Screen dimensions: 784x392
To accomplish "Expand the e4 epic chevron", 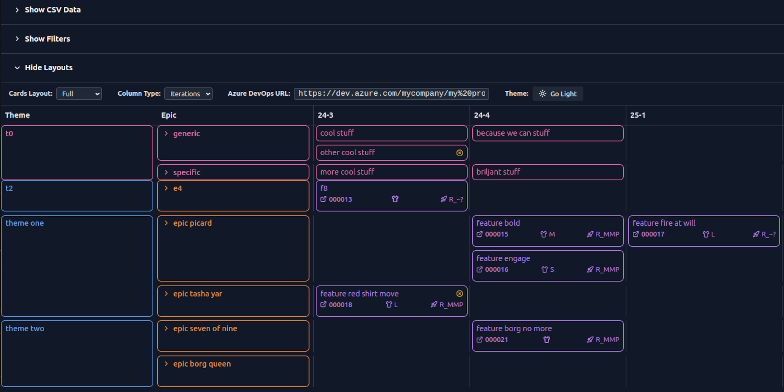I will (x=166, y=188).
